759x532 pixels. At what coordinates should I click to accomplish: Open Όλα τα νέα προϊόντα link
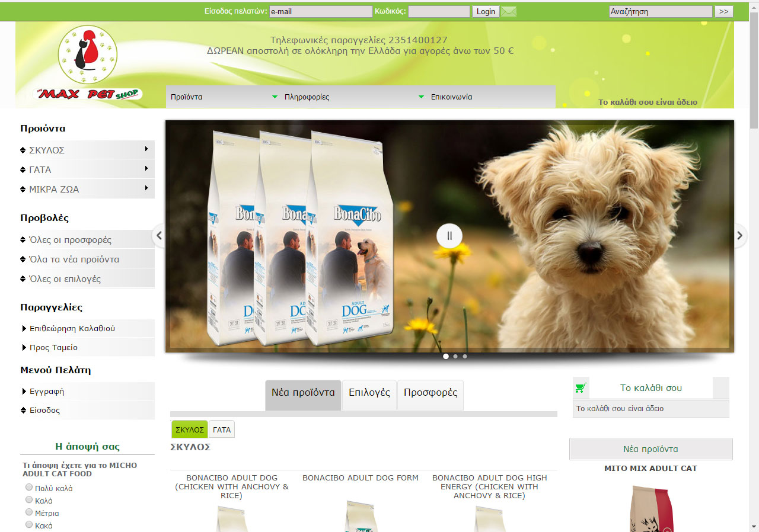(74, 259)
